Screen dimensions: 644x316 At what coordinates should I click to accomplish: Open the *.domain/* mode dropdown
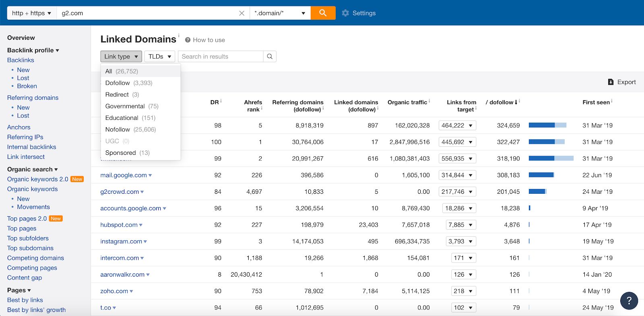[x=280, y=13]
